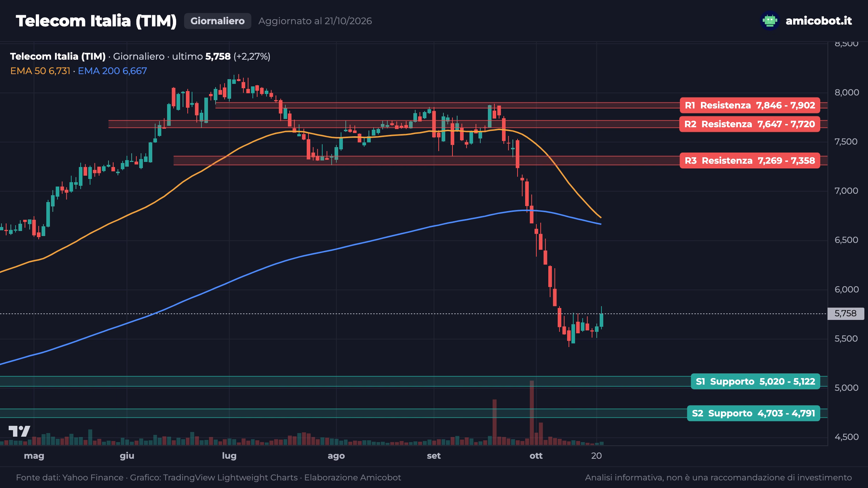The height and width of the screenshot is (488, 868).
Task: Click the 'set' month label on time axis
Action: point(434,456)
